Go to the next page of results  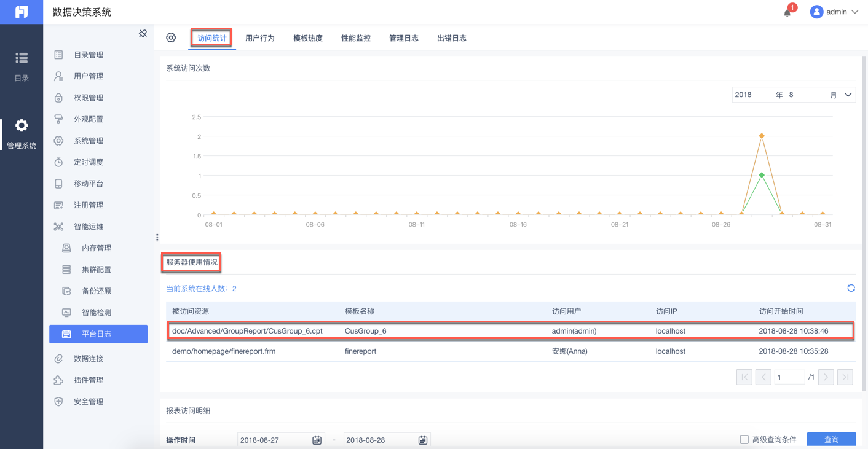pos(826,377)
